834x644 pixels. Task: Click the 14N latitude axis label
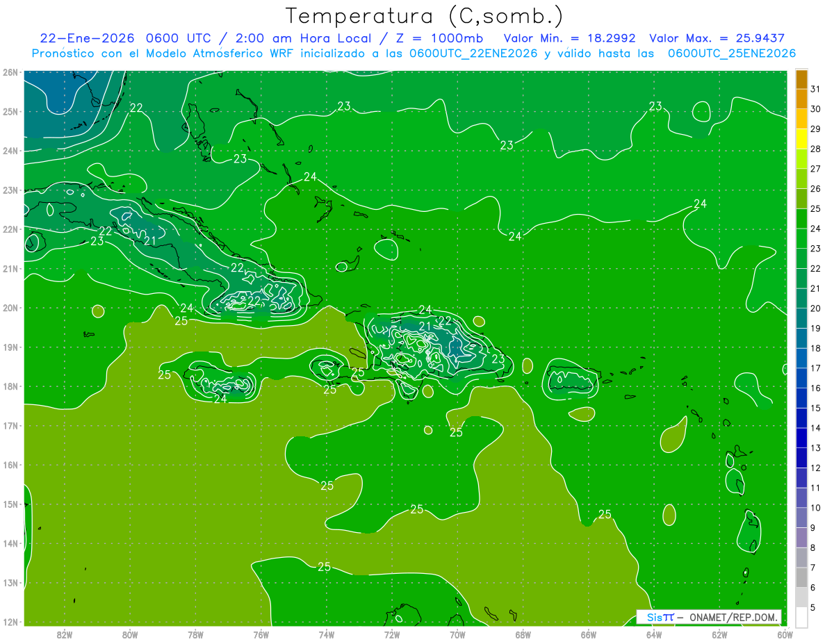[x=10, y=543]
